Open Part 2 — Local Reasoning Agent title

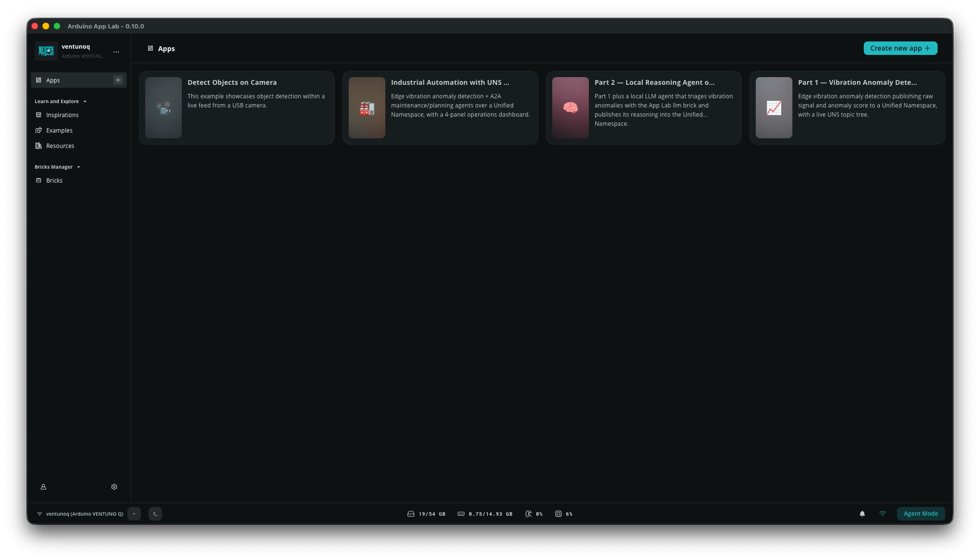(x=654, y=82)
